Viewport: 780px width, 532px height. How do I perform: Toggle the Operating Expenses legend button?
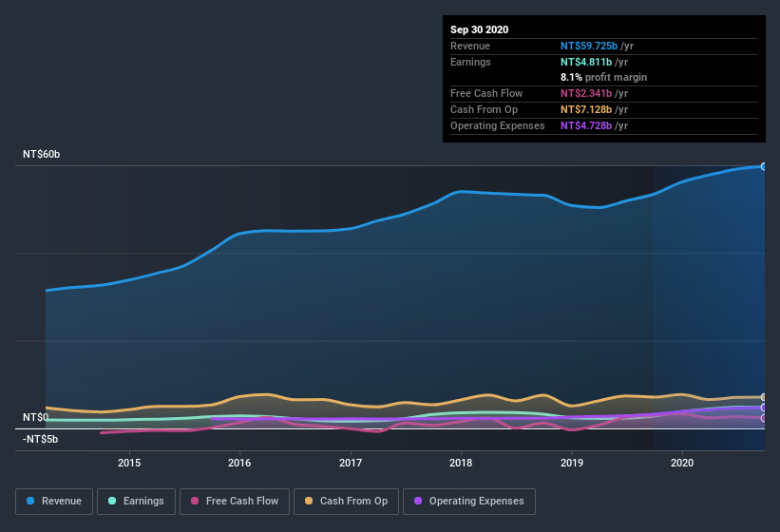pyautogui.click(x=469, y=502)
